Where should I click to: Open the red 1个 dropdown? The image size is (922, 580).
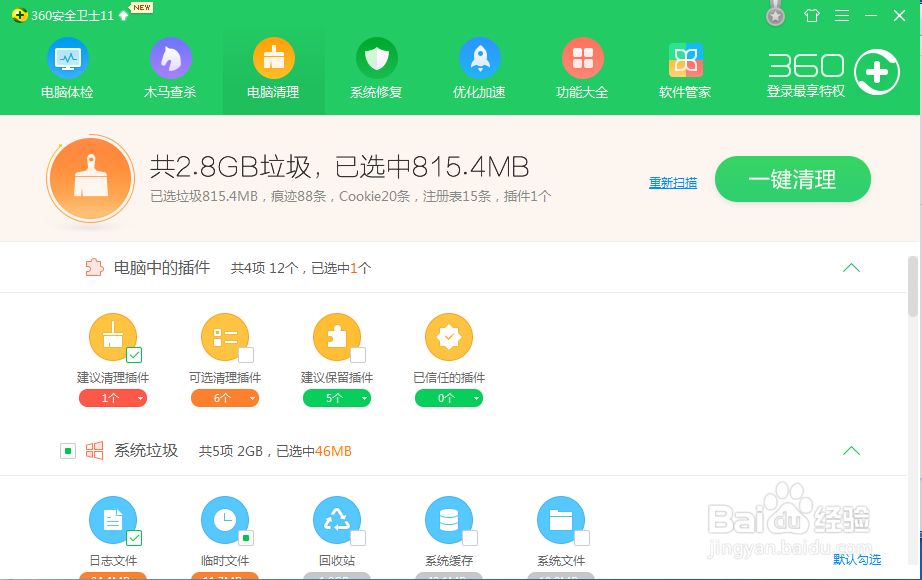[113, 398]
